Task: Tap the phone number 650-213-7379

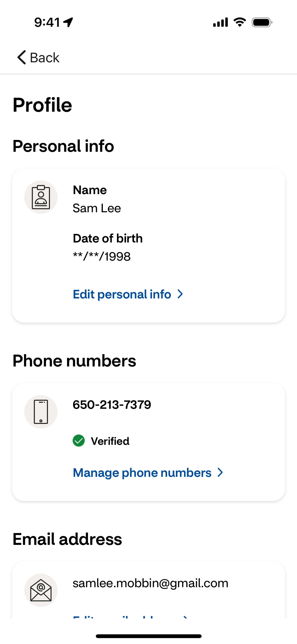Action: pyautogui.click(x=112, y=405)
